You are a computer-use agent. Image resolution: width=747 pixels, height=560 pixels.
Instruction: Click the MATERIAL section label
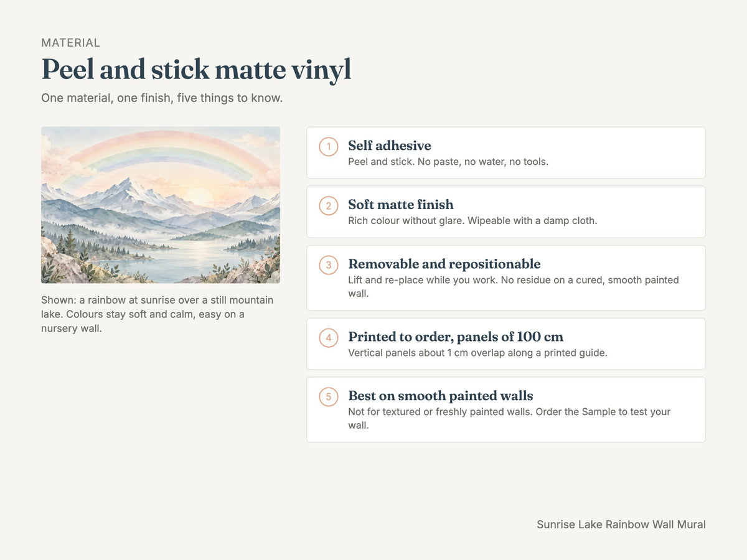70,43
